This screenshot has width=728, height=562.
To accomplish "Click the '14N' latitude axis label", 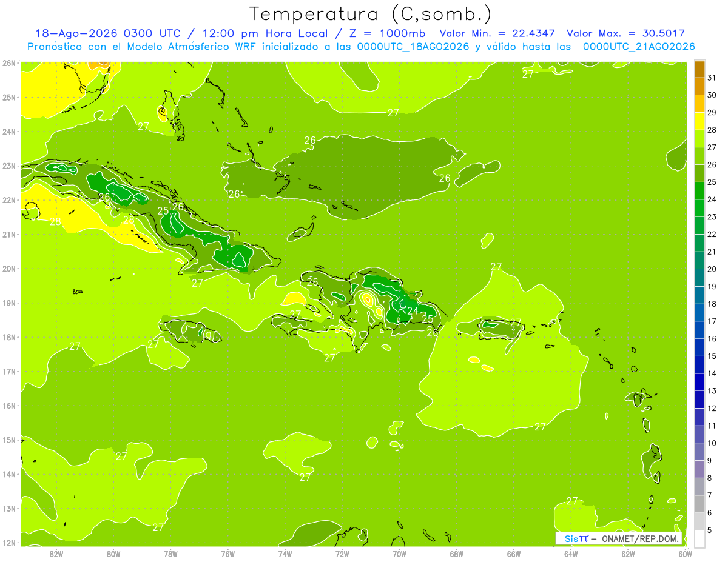I will (8, 474).
